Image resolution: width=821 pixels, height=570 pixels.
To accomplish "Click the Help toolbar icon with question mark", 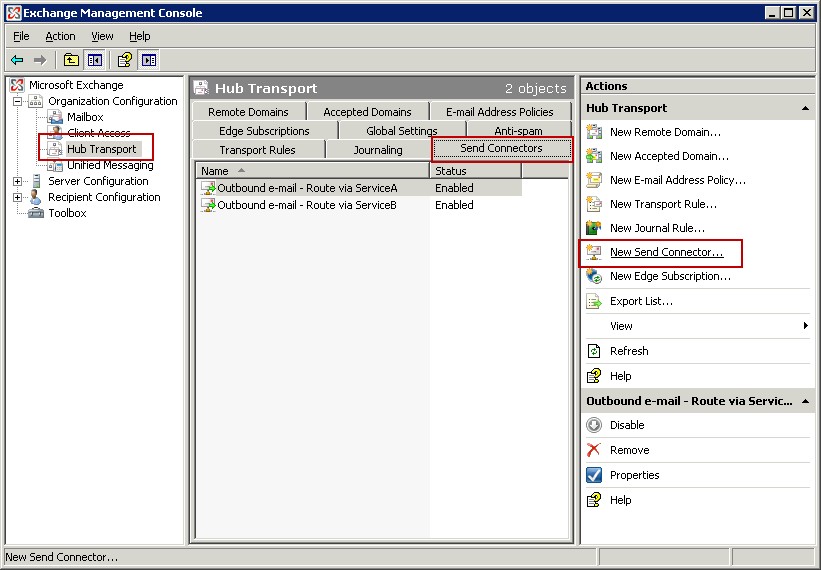I will point(125,60).
